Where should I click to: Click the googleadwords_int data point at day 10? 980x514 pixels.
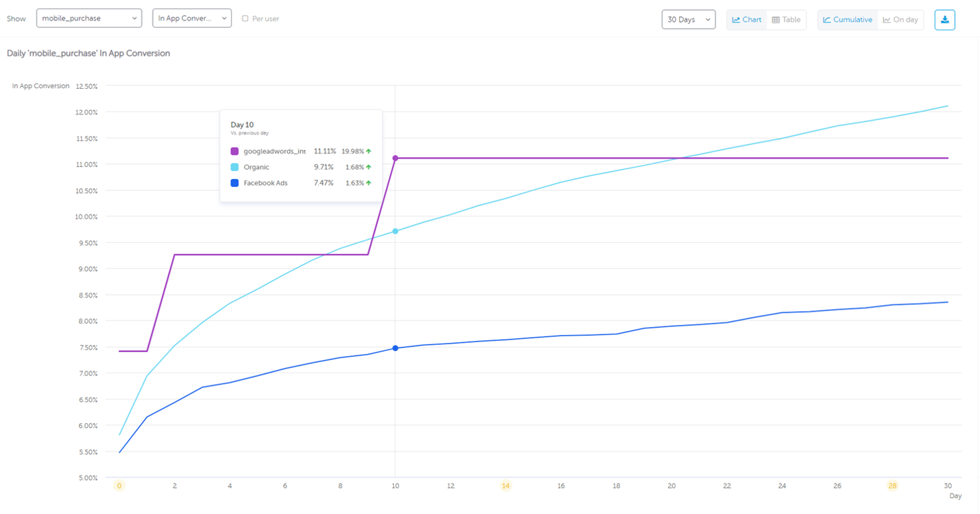point(395,158)
